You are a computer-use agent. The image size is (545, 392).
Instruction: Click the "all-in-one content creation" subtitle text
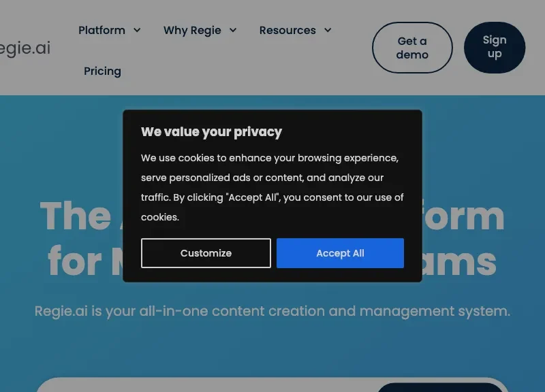coord(272,311)
